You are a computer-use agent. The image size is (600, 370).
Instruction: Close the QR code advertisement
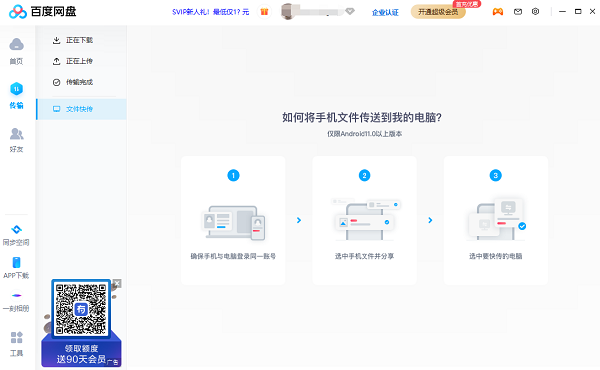pyautogui.click(x=117, y=284)
